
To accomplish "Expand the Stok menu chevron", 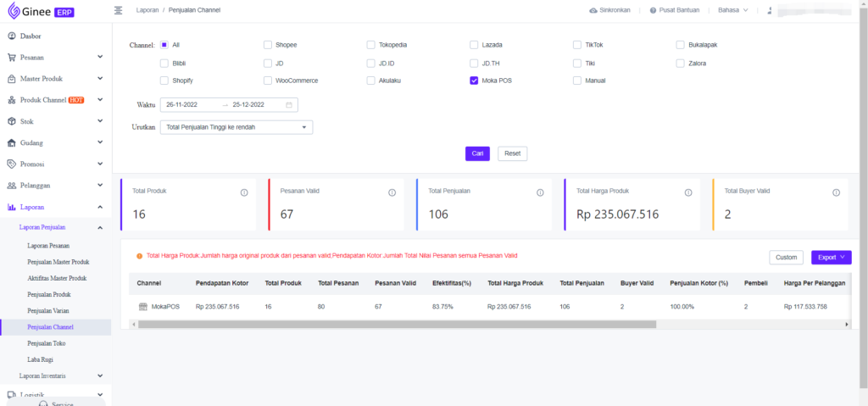I will [100, 121].
